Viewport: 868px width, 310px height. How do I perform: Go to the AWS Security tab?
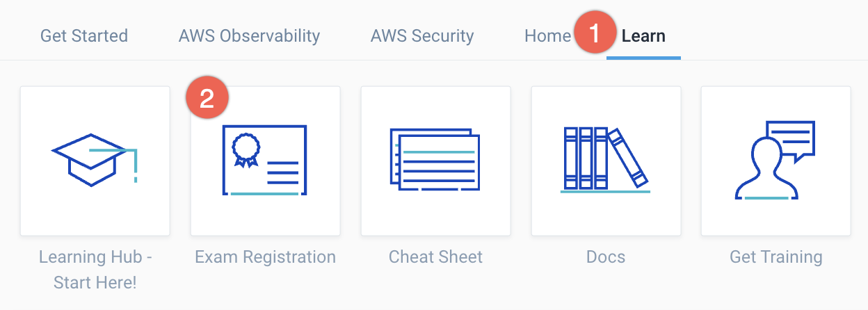click(x=422, y=35)
